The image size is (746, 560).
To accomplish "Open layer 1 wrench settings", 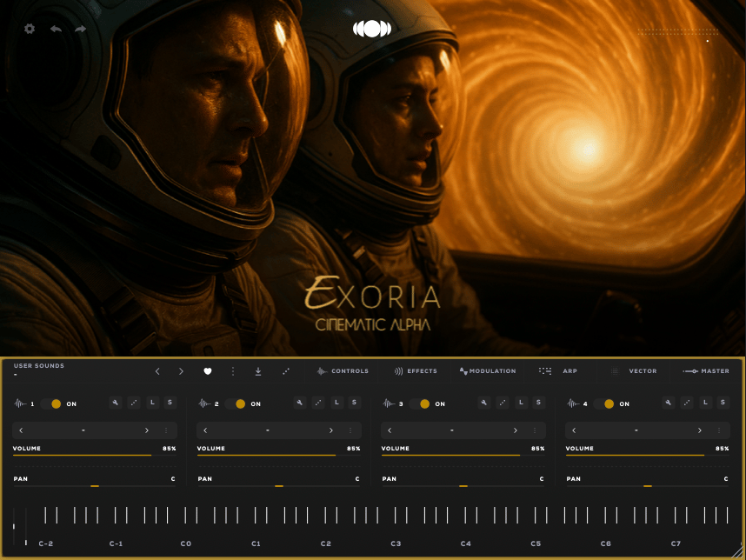I will pyautogui.click(x=116, y=403).
